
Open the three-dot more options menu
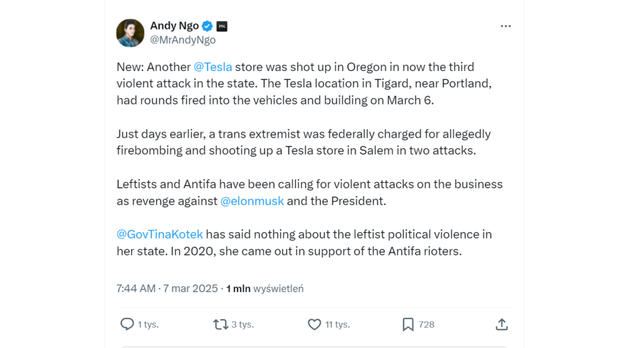506,26
